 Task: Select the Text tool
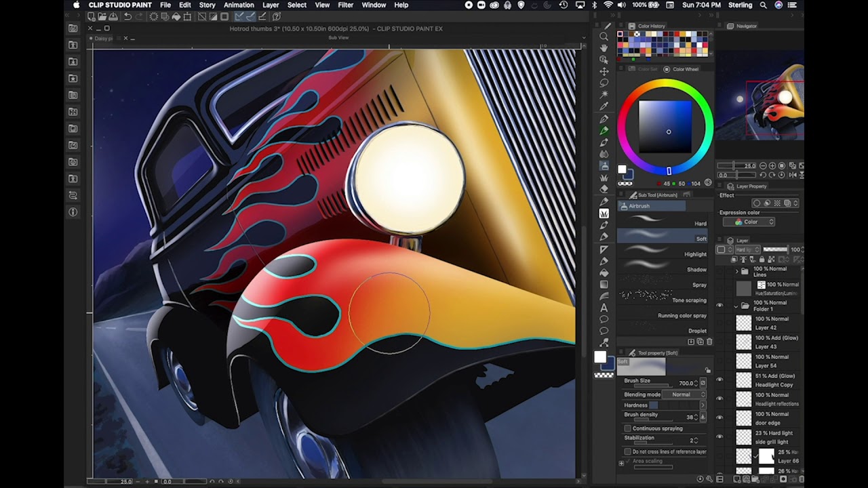click(604, 308)
